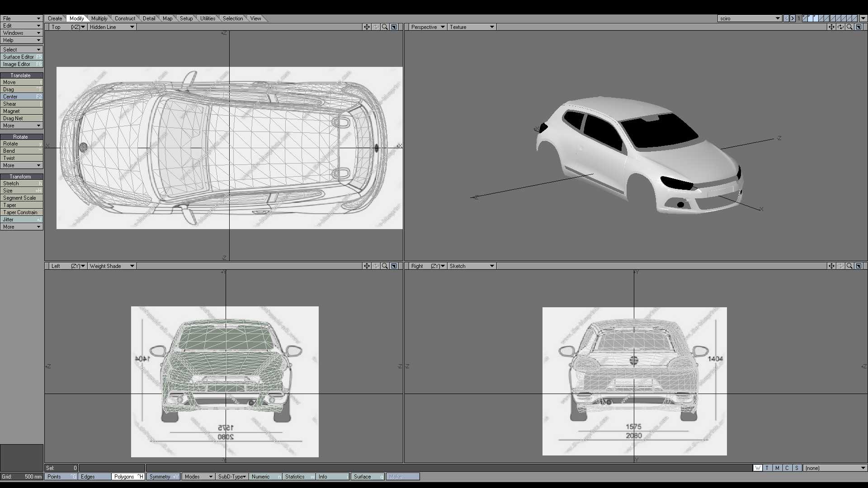The height and width of the screenshot is (488, 868).
Task: Open the sciro object dropdown
Action: pyautogui.click(x=750, y=19)
